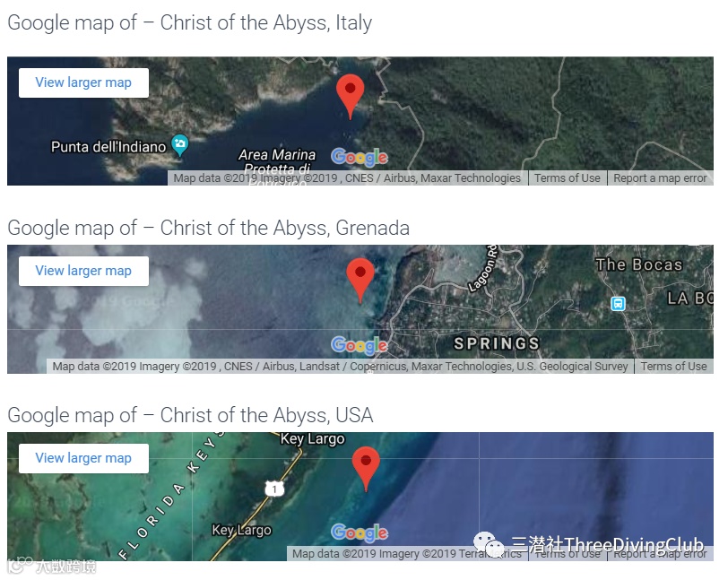The height and width of the screenshot is (580, 728).
Task: Click Report a map error on the Italy map
Action: click(x=660, y=178)
